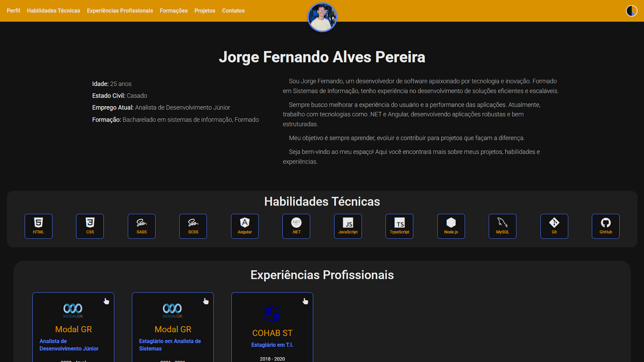644x362 pixels.
Task: Open the Formações nav link
Action: (174, 11)
